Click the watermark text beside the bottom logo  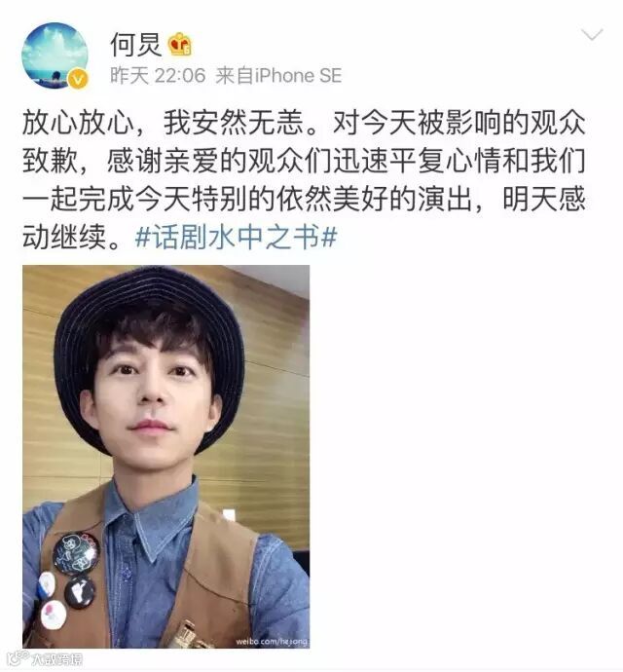pyautogui.click(x=57, y=658)
